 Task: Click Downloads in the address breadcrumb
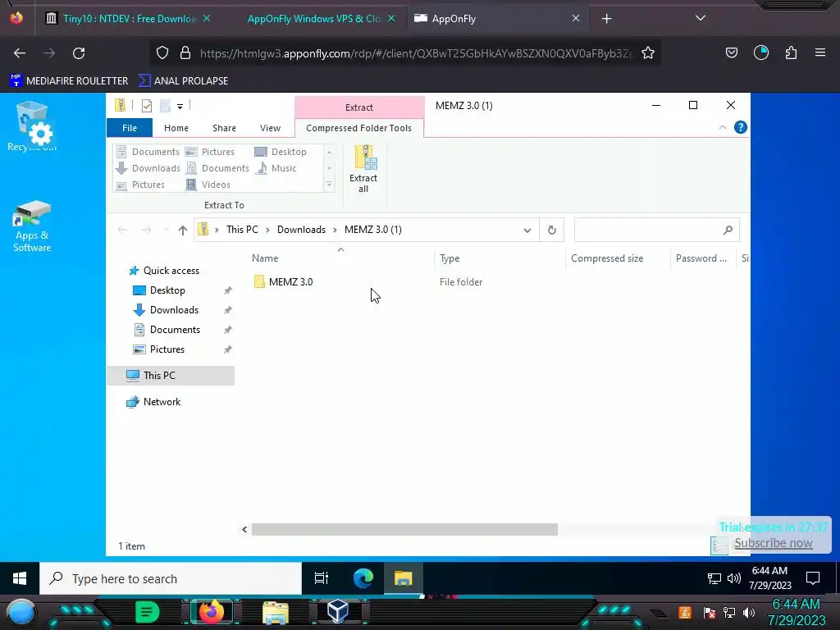coord(301,230)
